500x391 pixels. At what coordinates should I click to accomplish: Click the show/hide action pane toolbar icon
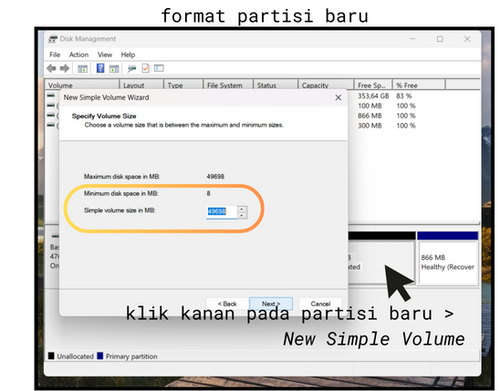pyautogui.click(x=114, y=69)
